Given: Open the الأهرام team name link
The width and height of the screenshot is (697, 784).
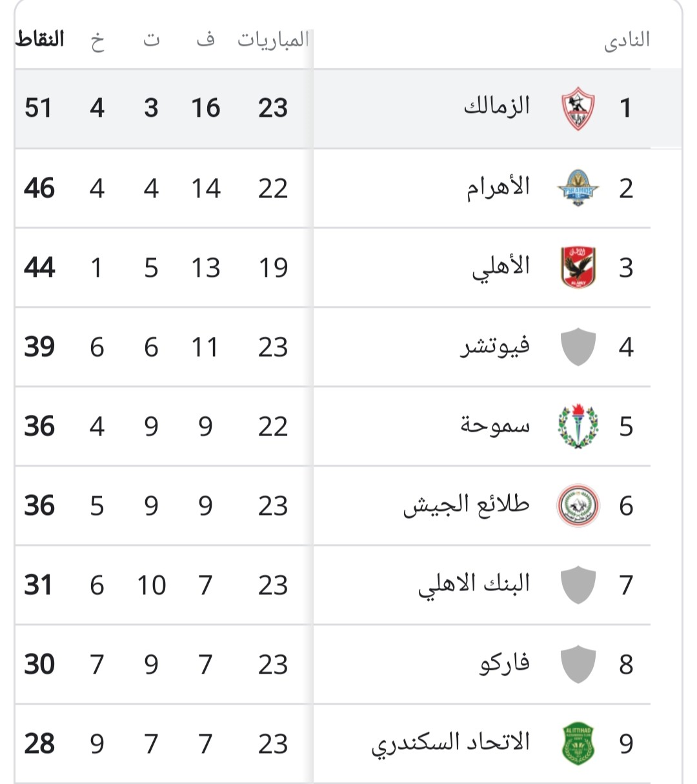Looking at the screenshot, I should (498, 188).
